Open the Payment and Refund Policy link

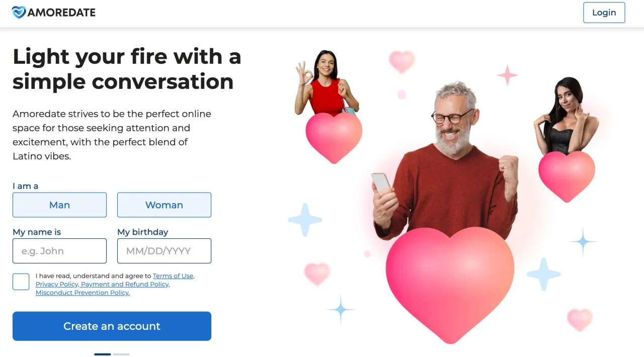[x=125, y=284]
